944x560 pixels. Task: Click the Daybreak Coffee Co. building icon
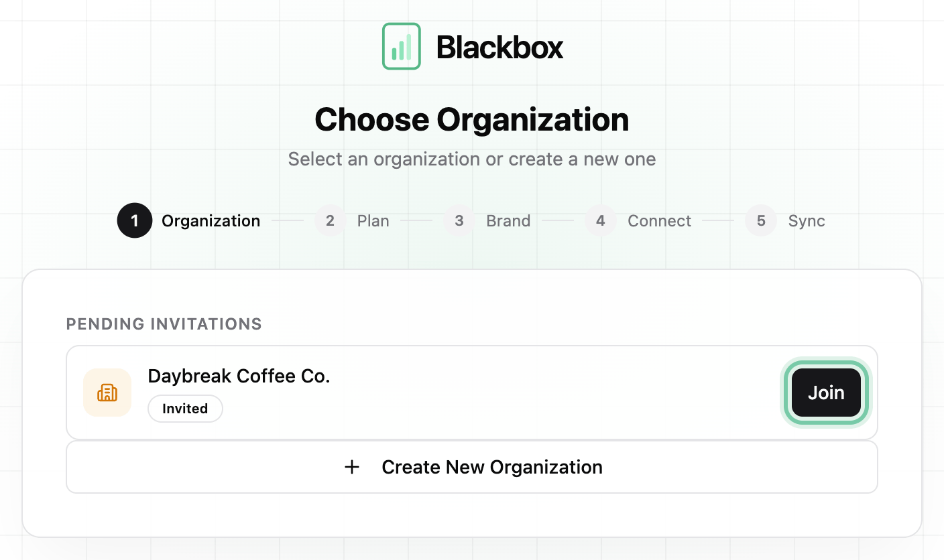[x=107, y=393]
